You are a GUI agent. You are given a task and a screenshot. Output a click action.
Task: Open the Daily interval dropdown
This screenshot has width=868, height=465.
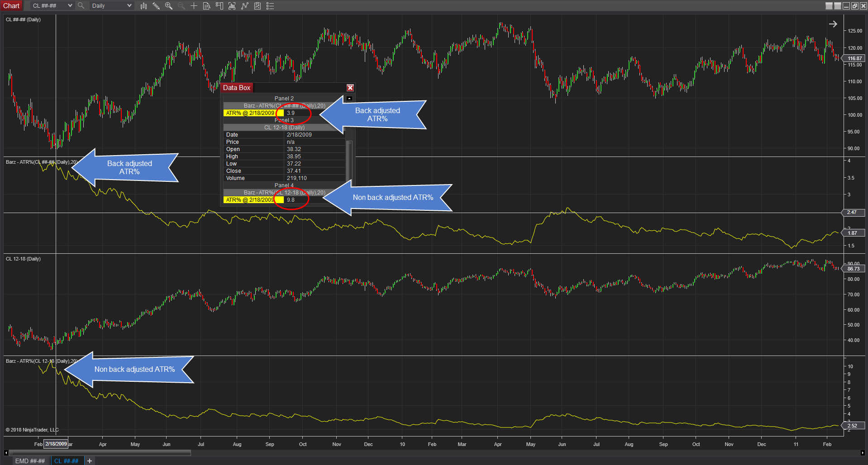pyautogui.click(x=112, y=6)
